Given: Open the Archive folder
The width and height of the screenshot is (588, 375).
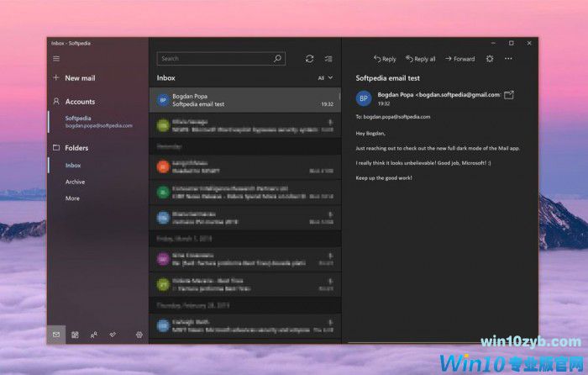Looking at the screenshot, I should pos(75,182).
